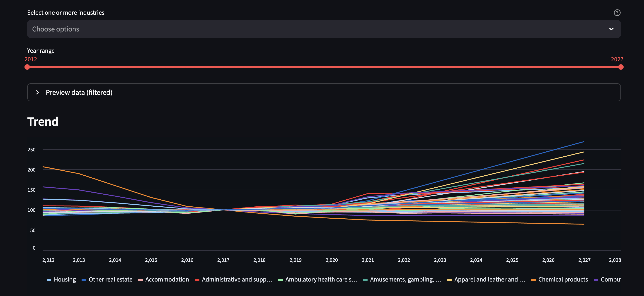Viewport: 644px width, 296px height.
Task: Click the 2012 slider start handle
Action: pyautogui.click(x=27, y=67)
